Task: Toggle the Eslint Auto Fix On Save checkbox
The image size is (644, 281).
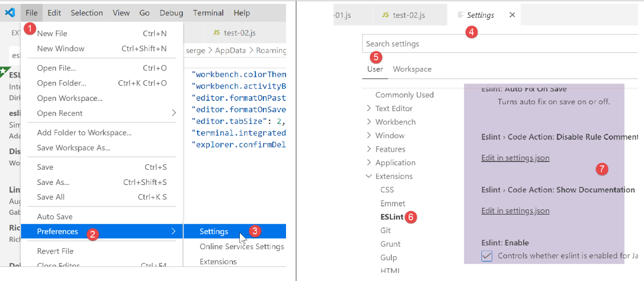Action: click(487, 102)
